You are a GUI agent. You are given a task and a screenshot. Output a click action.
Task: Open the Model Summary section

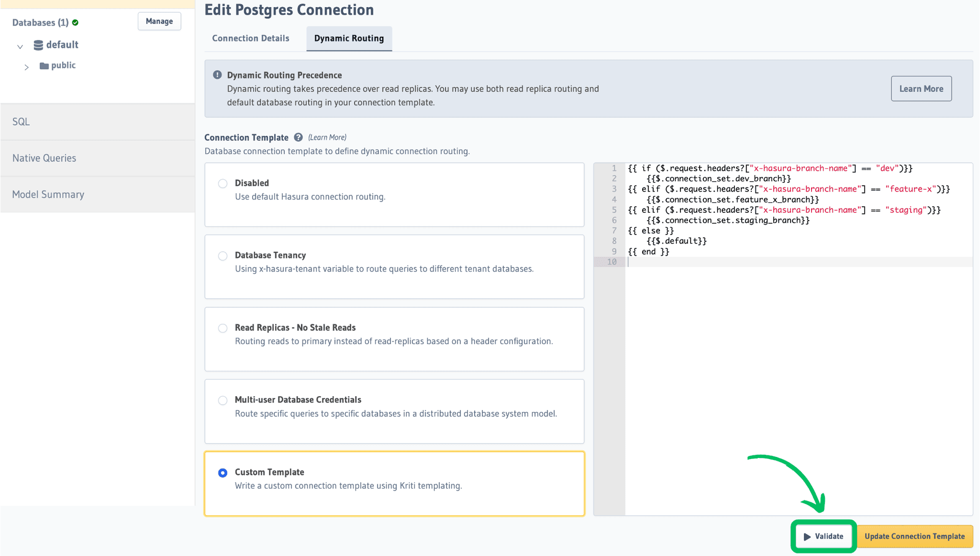[48, 195]
